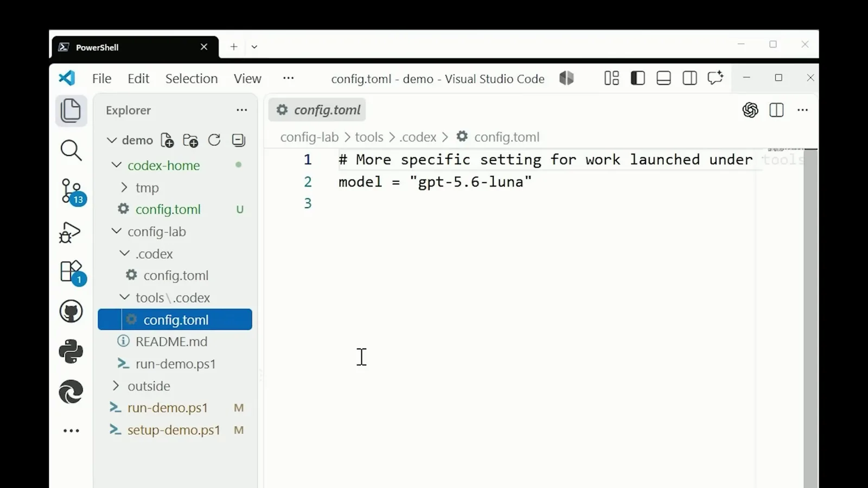Image resolution: width=868 pixels, height=488 pixels.
Task: Open Source Control with 13 changes
Action: pyautogui.click(x=72, y=191)
